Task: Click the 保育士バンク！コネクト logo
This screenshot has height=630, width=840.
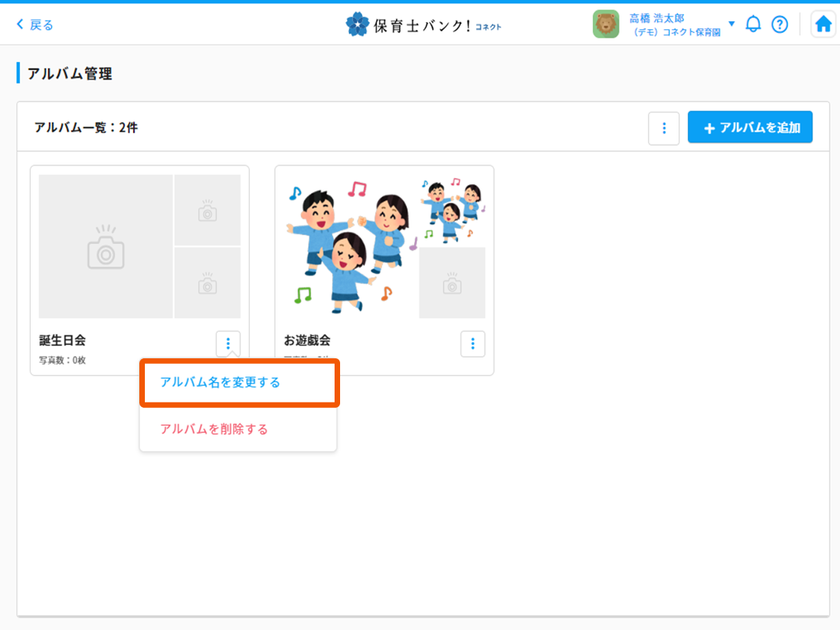Action: click(x=423, y=24)
